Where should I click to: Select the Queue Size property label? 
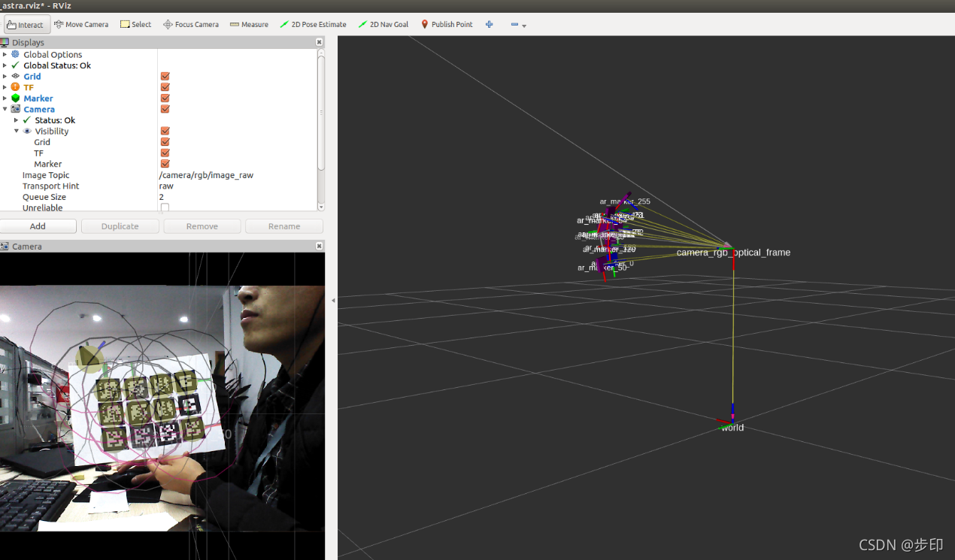44,197
